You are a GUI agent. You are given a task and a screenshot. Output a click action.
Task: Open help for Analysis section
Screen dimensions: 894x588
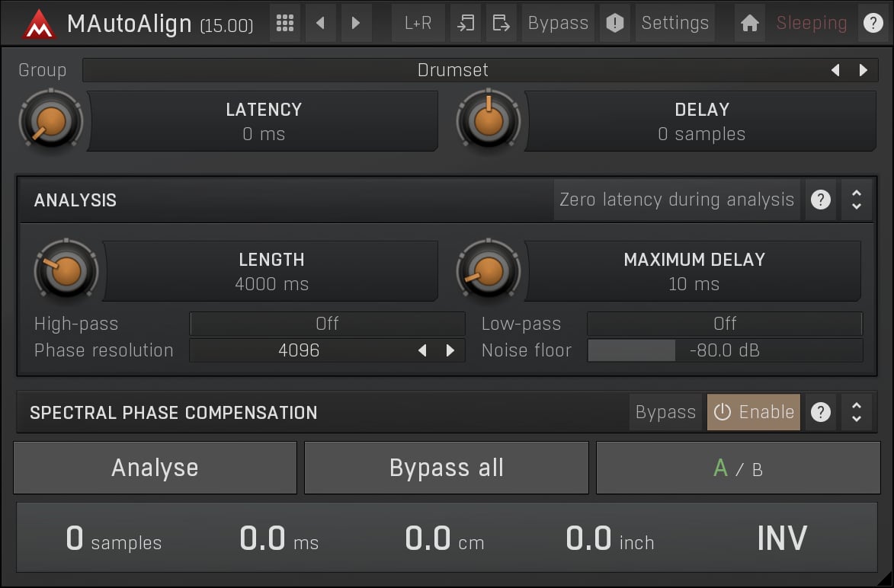820,200
